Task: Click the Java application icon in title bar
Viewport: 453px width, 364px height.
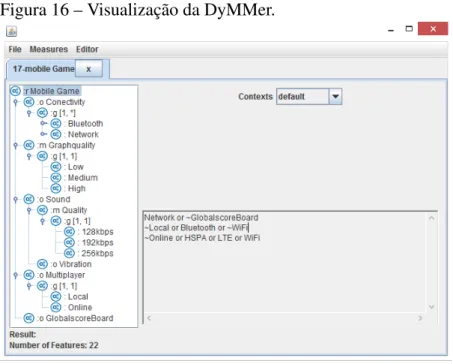Action: click(11, 31)
